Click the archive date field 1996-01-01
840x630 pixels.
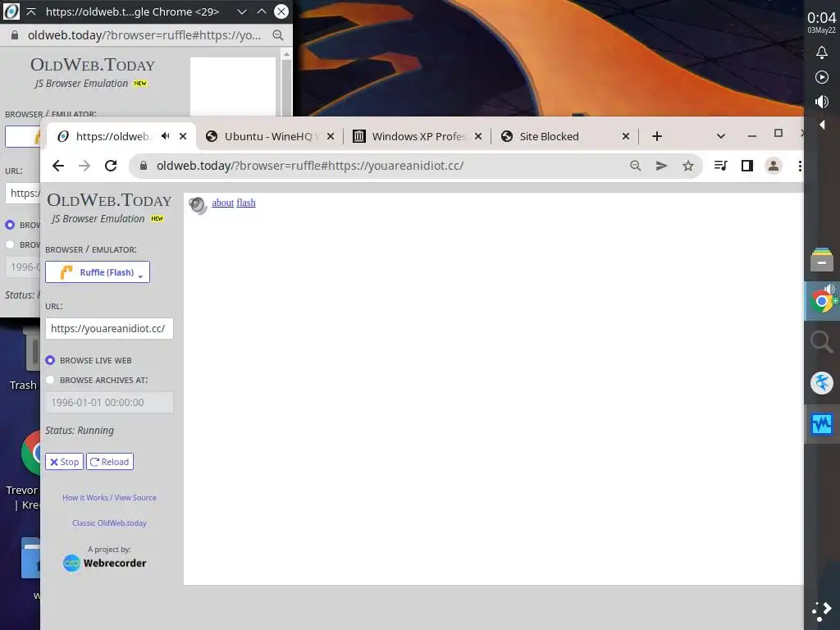(x=109, y=402)
